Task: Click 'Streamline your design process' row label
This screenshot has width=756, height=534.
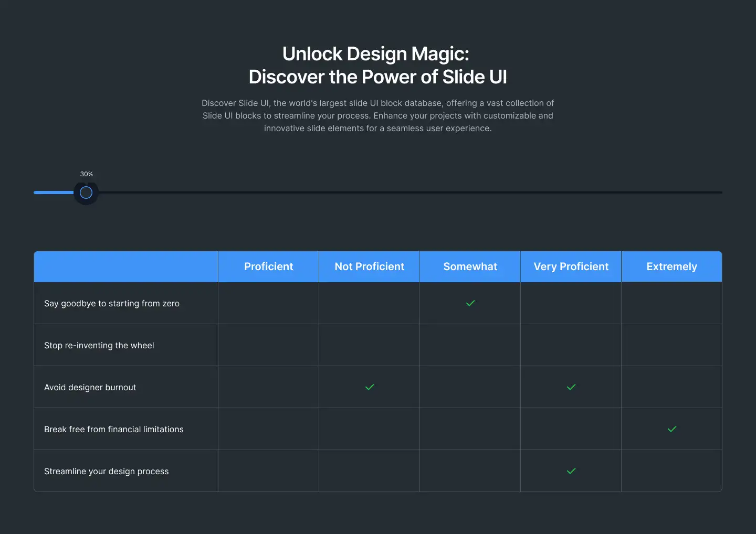Action: coord(107,471)
